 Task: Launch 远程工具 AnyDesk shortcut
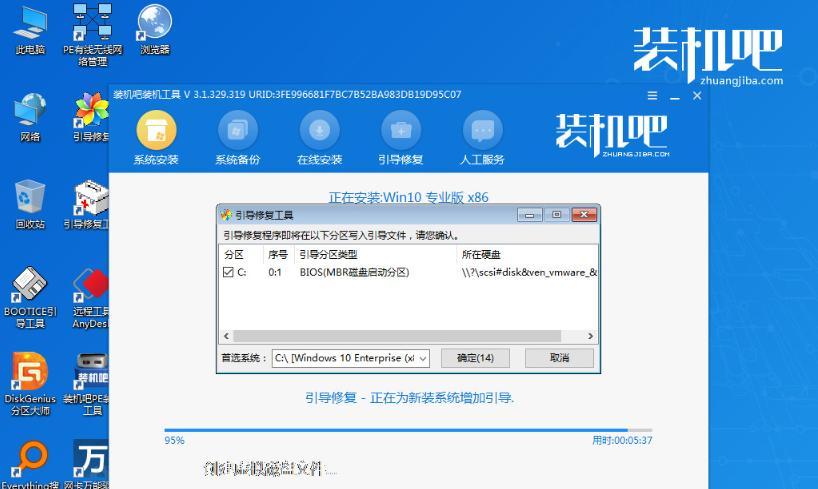pos(91,297)
